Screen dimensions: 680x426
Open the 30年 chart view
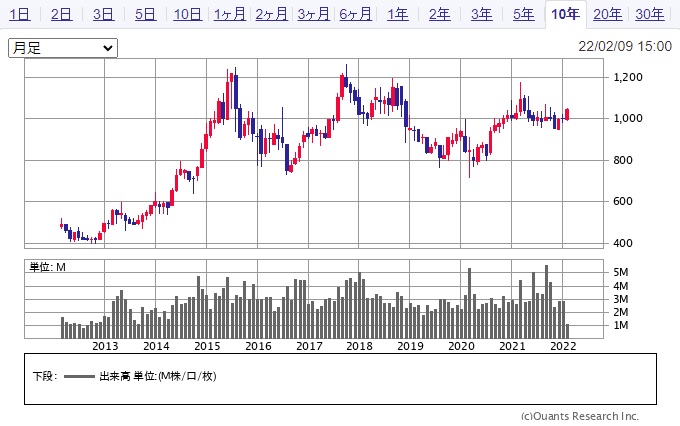tap(650, 14)
